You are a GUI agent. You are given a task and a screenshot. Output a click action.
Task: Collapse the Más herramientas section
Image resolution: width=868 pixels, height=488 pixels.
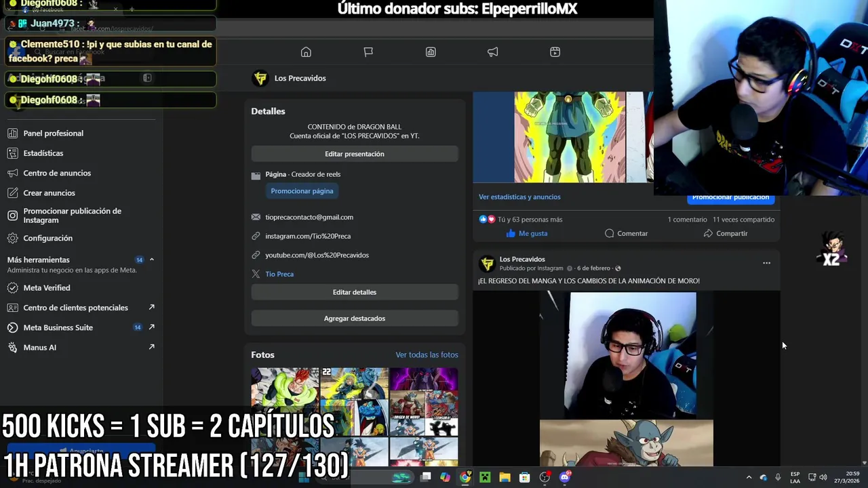coord(152,260)
